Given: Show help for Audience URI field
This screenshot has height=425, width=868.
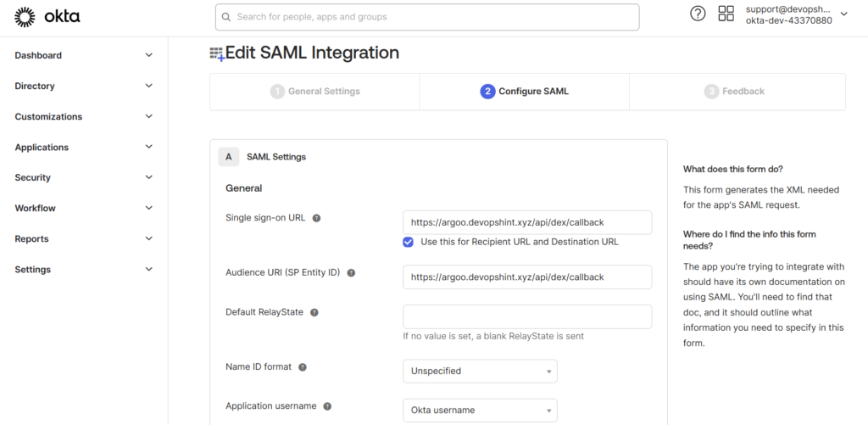Looking at the screenshot, I should pos(351,273).
